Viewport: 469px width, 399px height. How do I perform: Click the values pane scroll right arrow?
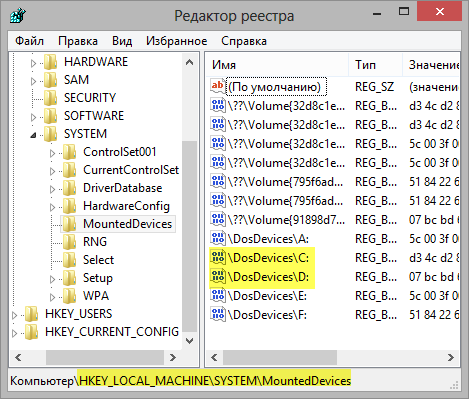(x=451, y=358)
